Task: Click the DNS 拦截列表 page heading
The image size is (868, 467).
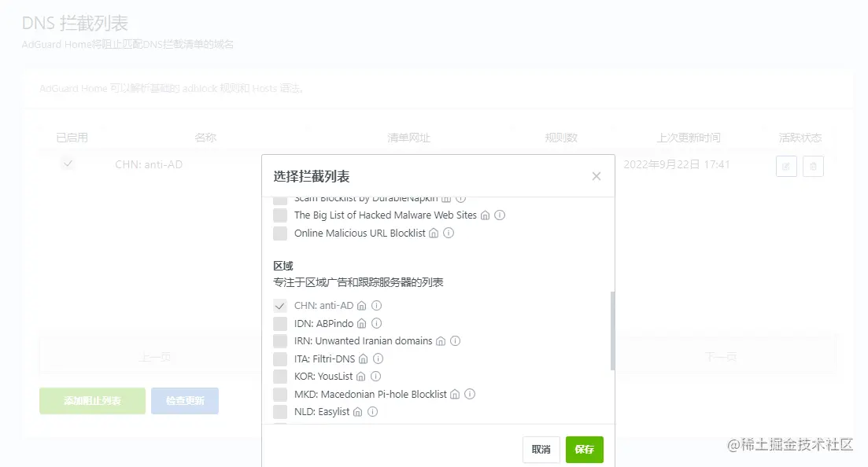Action: (x=76, y=24)
